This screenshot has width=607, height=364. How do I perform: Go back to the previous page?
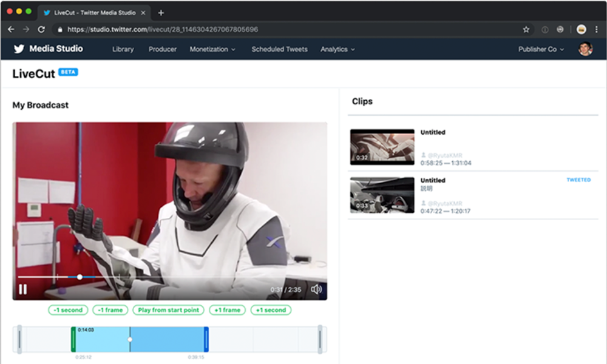click(x=11, y=29)
